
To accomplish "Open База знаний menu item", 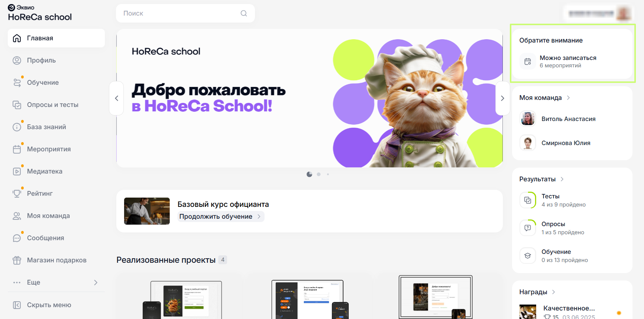I will click(x=56, y=127).
